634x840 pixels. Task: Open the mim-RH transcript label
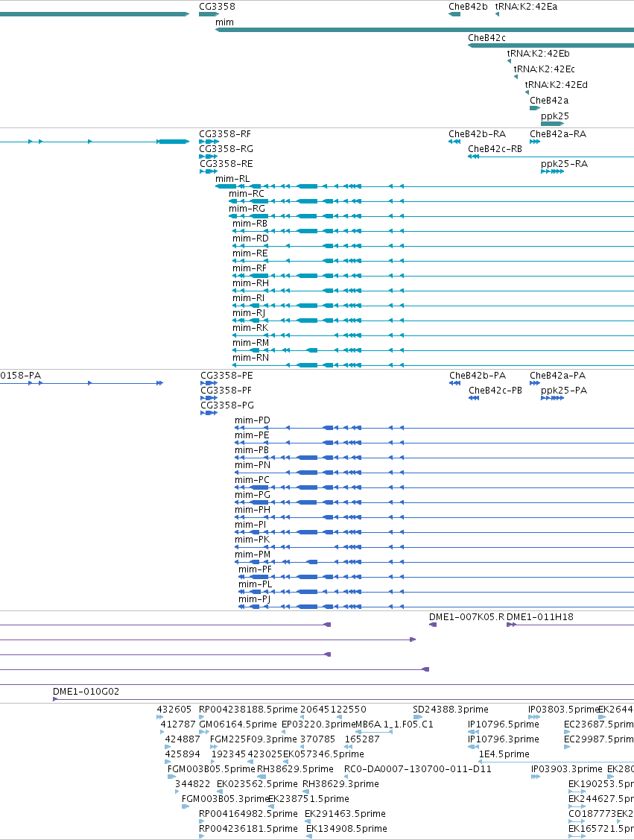point(250,283)
